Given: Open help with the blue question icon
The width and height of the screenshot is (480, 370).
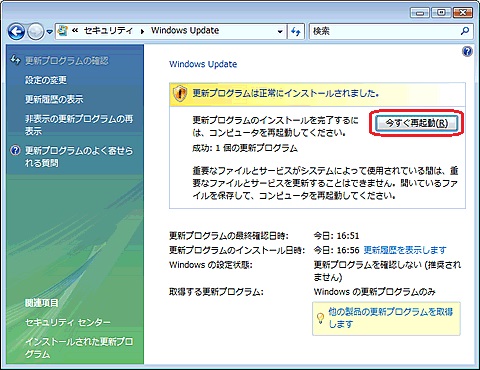Looking at the screenshot, I should point(467,51).
